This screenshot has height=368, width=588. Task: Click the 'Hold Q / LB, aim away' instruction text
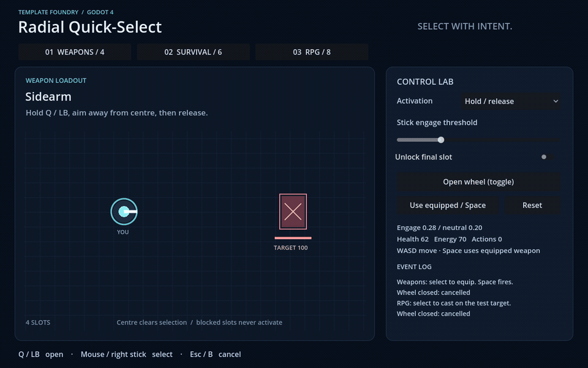[116, 113]
